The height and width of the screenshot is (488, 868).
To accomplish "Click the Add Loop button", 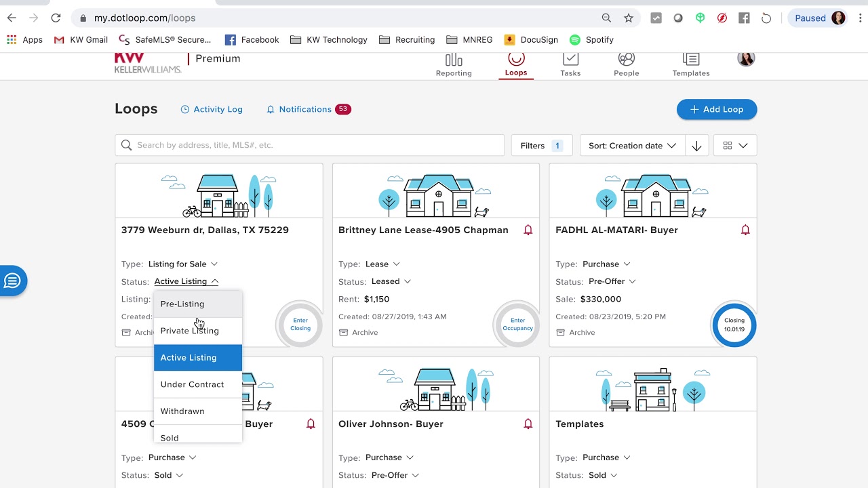I will [717, 109].
